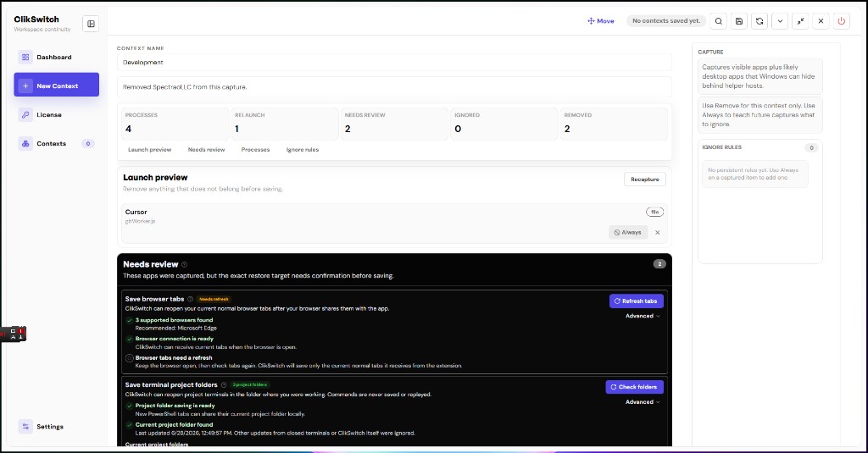
Task: Click the Relaunch stat card
Action: pos(285,124)
